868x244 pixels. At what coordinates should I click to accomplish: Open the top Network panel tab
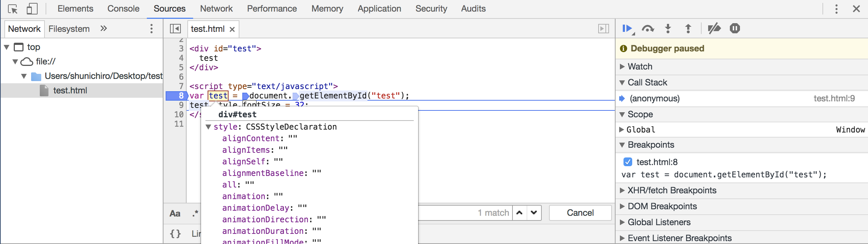click(x=216, y=9)
